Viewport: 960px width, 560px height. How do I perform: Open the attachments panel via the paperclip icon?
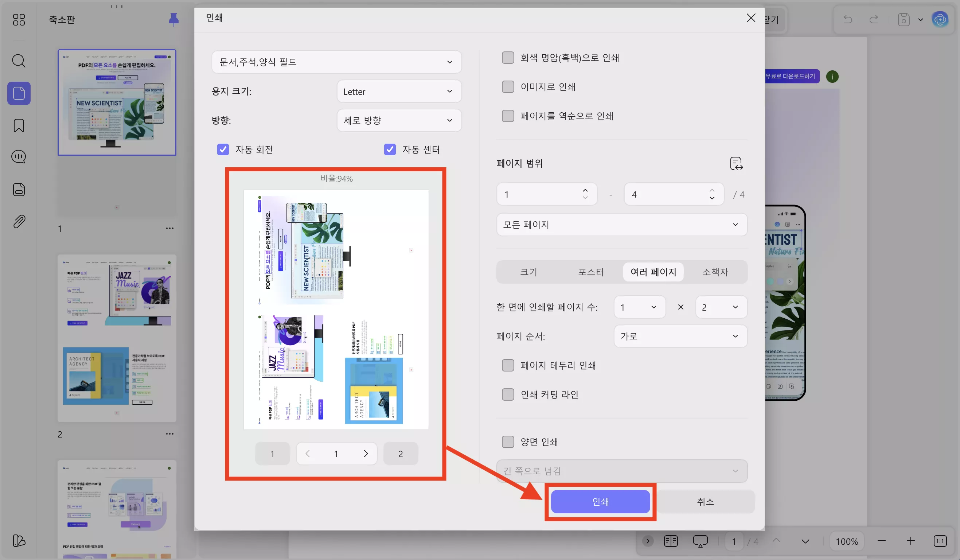(x=18, y=221)
